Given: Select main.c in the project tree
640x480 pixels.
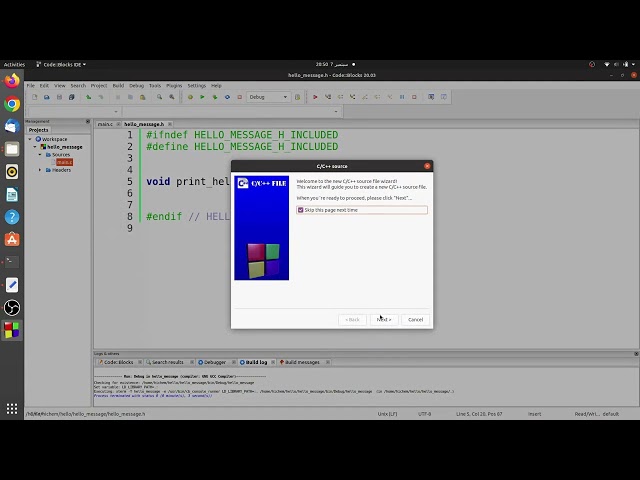Looking at the screenshot, I should tap(64, 162).
